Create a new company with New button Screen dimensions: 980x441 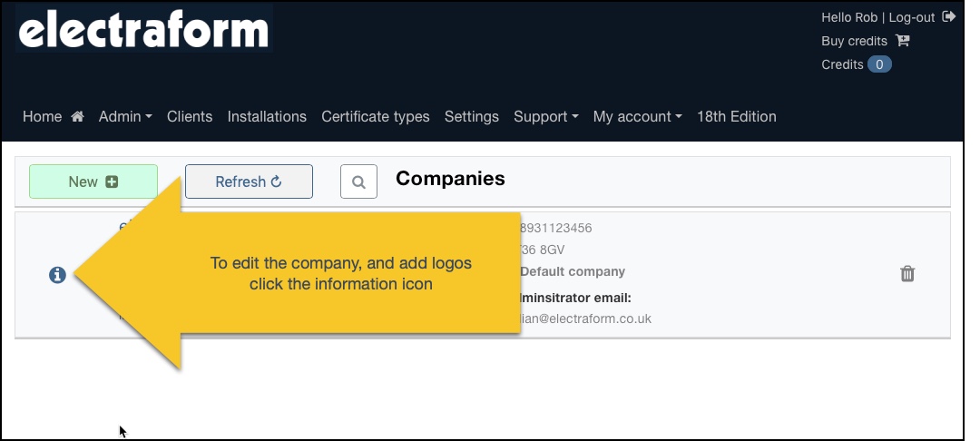[x=93, y=181]
